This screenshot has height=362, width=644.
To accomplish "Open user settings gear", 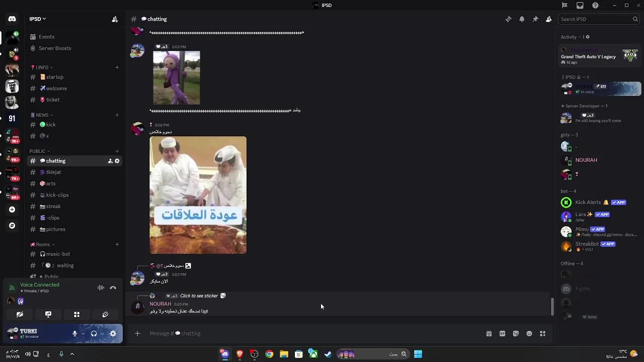I will coord(113,333).
